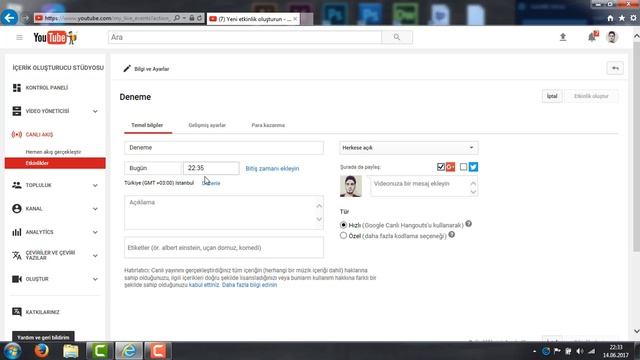
Task: Open the Bugün date picker field
Action: [x=153, y=168]
